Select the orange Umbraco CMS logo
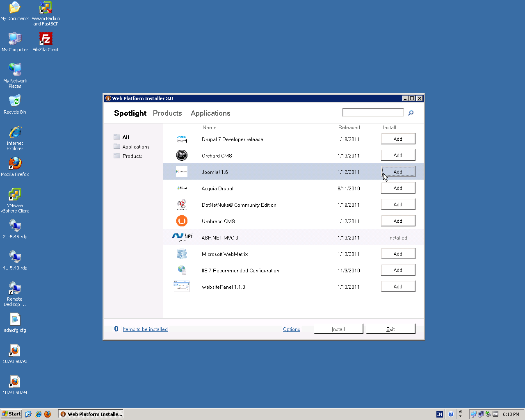Screen dimensions: 525x420 tap(182, 221)
